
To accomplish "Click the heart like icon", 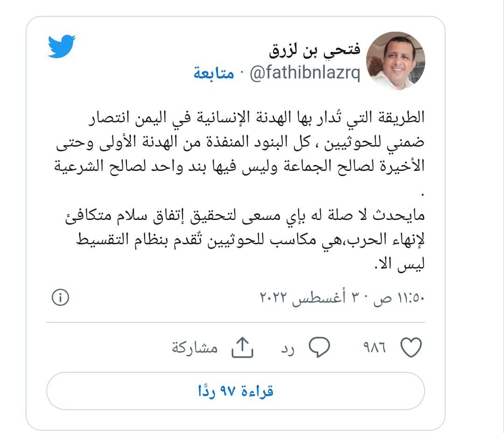I will (411, 348).
